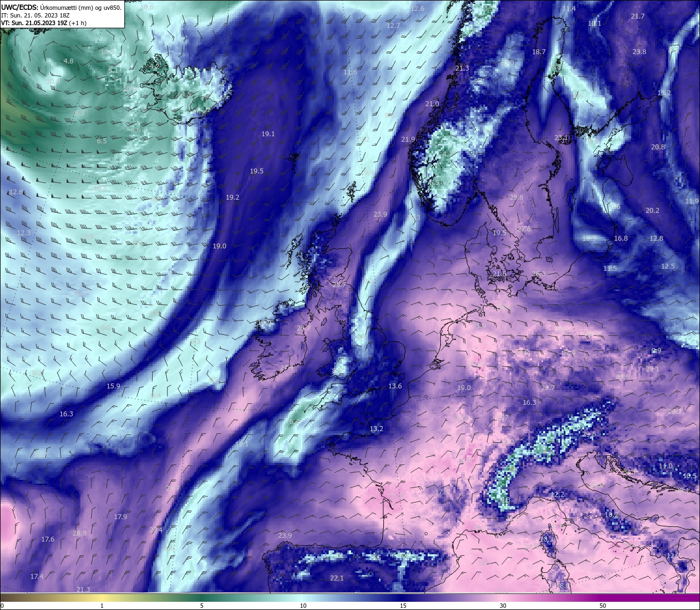Click the 12.7 value on the map

pos(393,26)
